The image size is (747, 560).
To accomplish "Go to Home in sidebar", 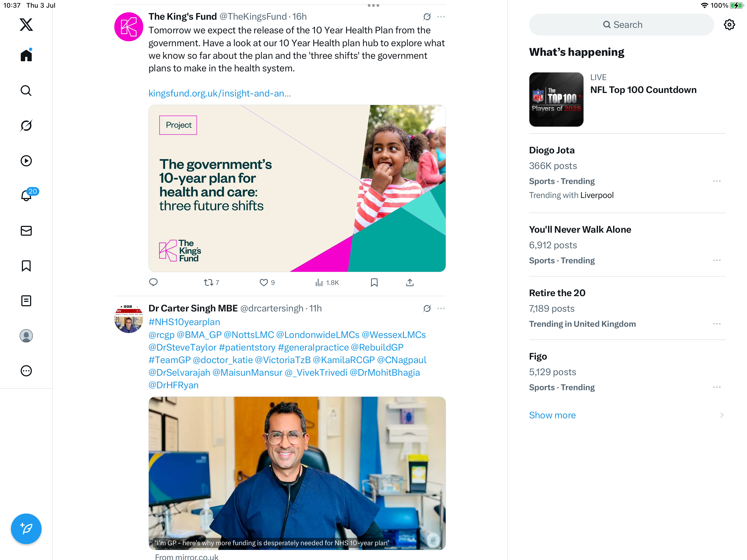I will (26, 55).
